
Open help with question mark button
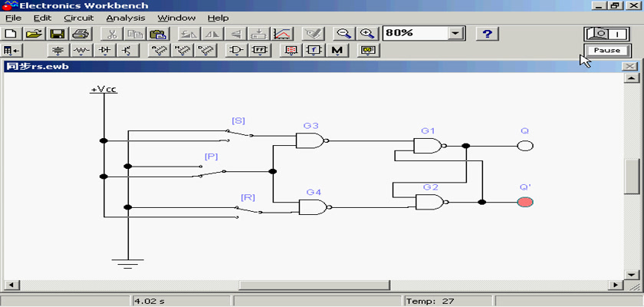click(487, 34)
